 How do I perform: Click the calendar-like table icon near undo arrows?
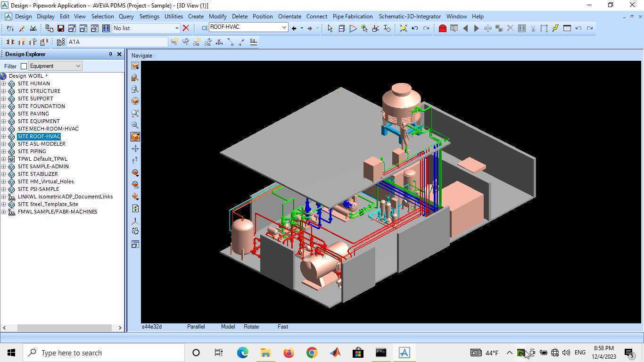pos(567,28)
